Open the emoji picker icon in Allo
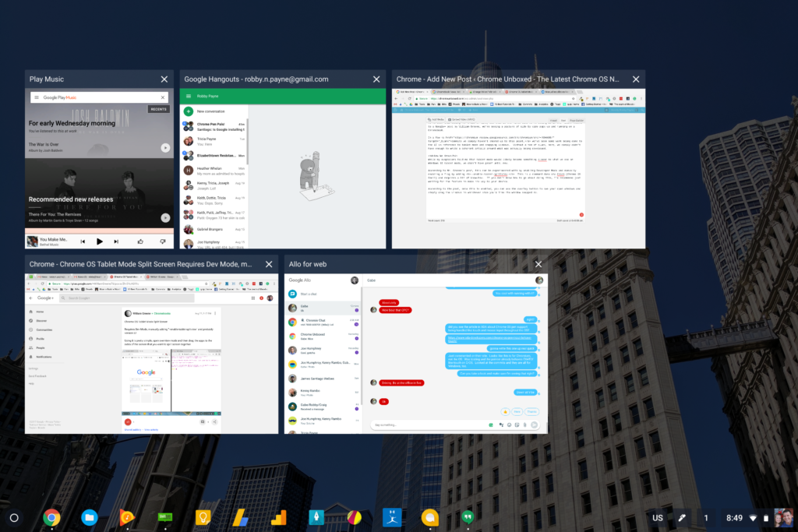 click(x=491, y=425)
